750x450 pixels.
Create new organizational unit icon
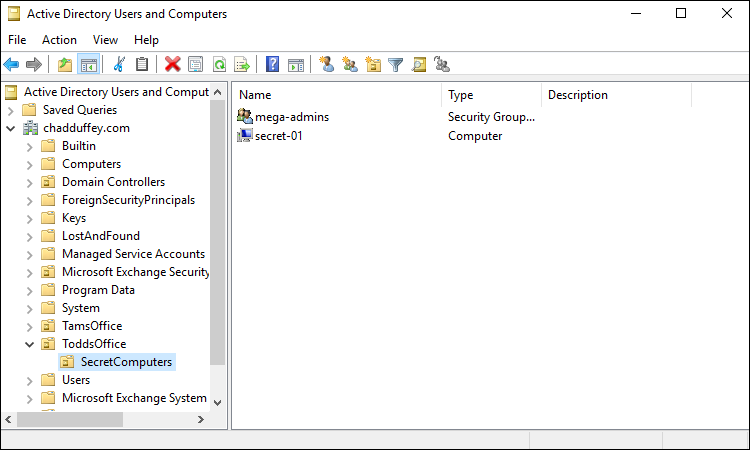point(373,64)
